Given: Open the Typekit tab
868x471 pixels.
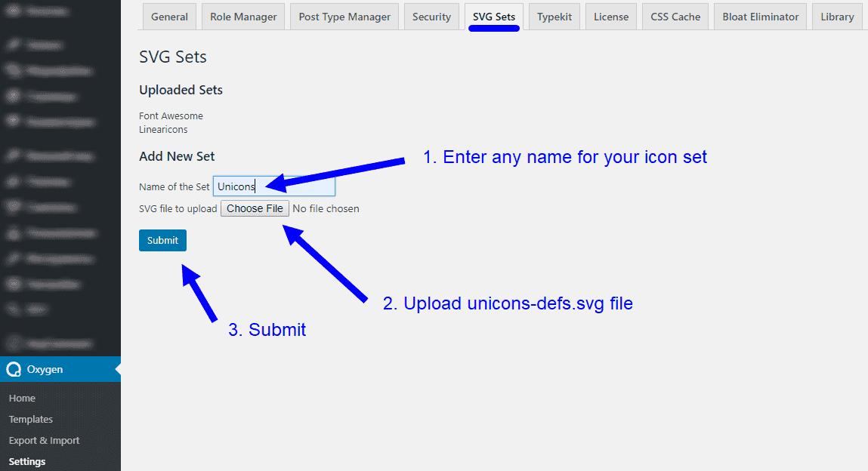Looking at the screenshot, I should click(x=554, y=17).
